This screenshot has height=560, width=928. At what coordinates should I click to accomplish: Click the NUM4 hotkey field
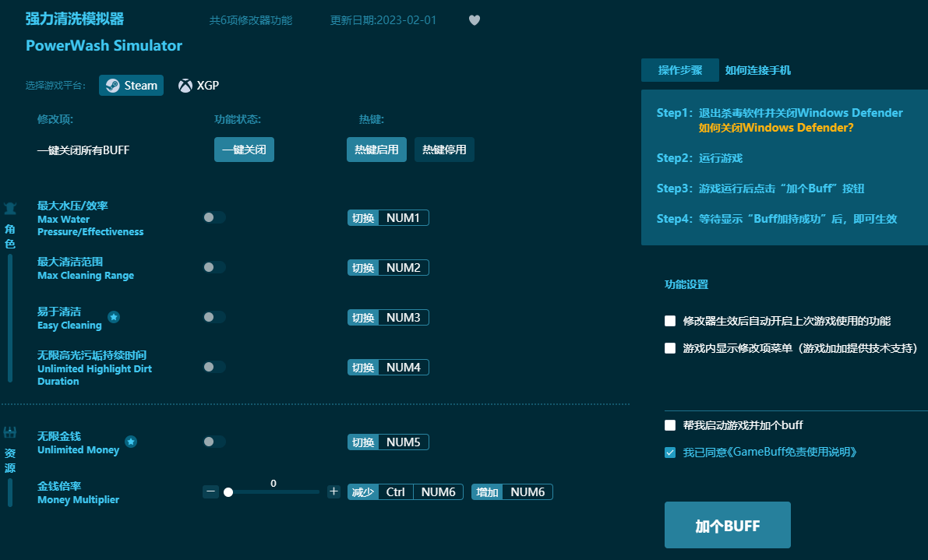tap(403, 367)
